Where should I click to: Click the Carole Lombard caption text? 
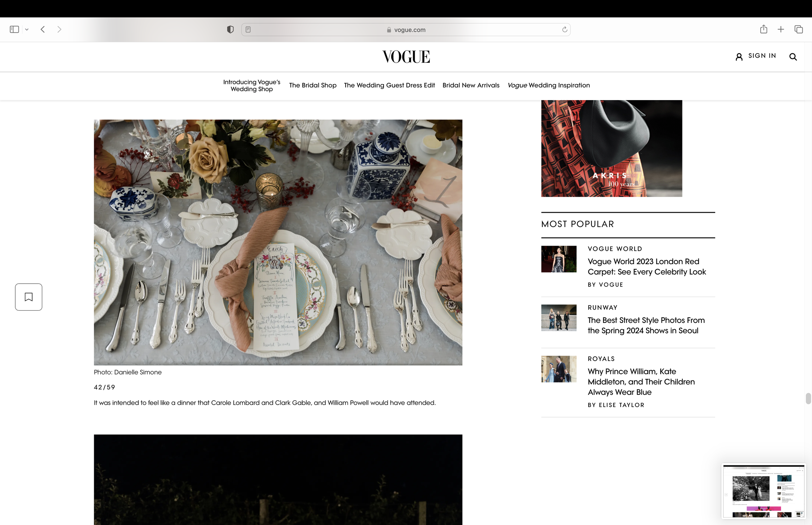(265, 403)
